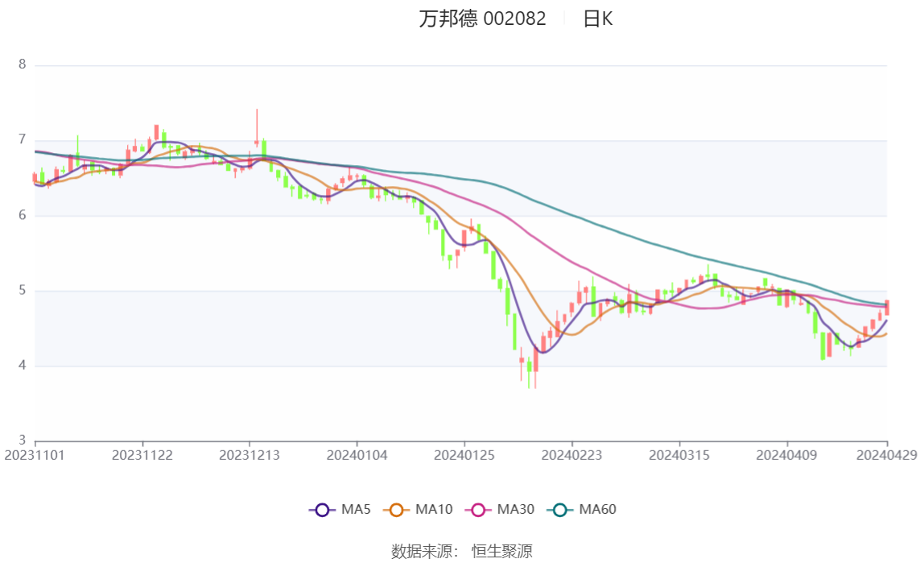The width and height of the screenshot is (924, 563).
Task: Click the data source text 数据来源：恒生聚源
Action: (x=461, y=551)
